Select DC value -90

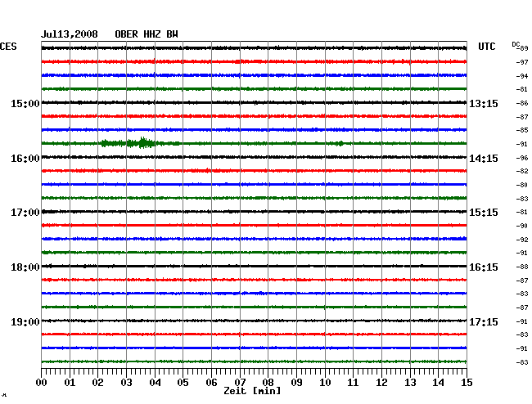click(x=522, y=226)
